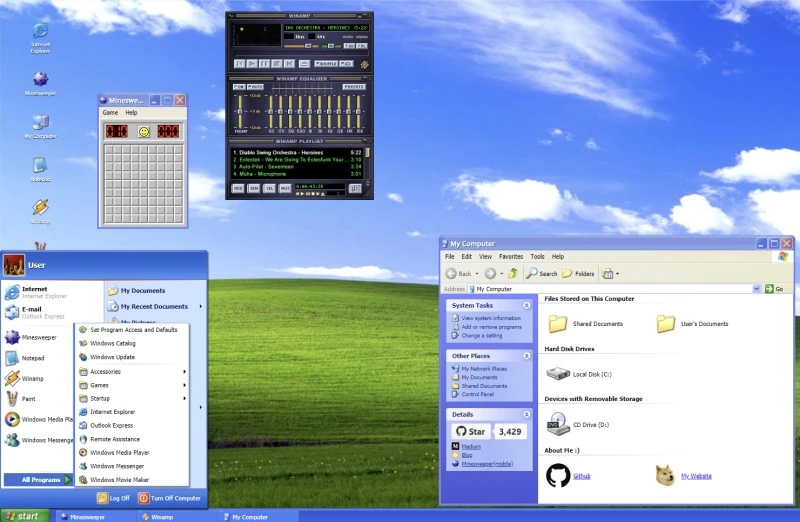Open the Shared Documents folder icon
Viewport: 800px width, 522px height.
tap(557, 323)
